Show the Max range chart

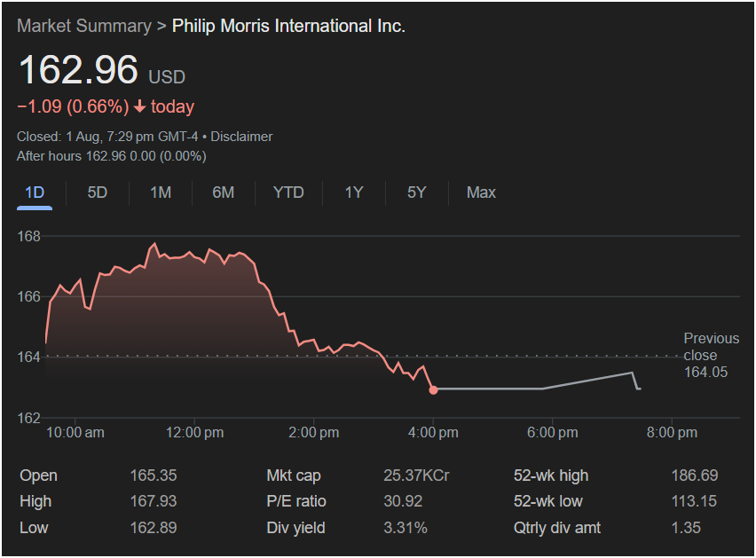[x=481, y=193]
